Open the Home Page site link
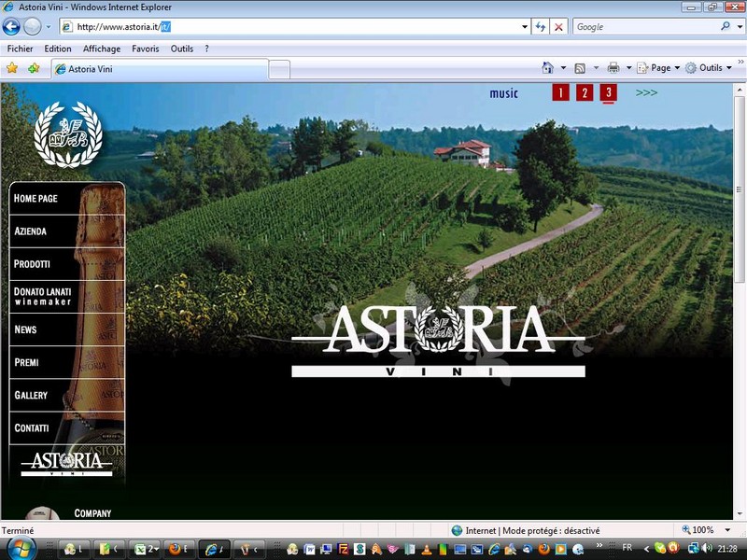Viewport: 747px width, 560px height. (66, 198)
